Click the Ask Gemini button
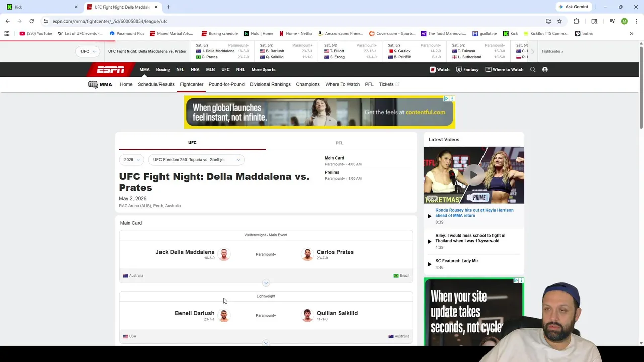Screen dimensions: 644x362 (573, 7)
